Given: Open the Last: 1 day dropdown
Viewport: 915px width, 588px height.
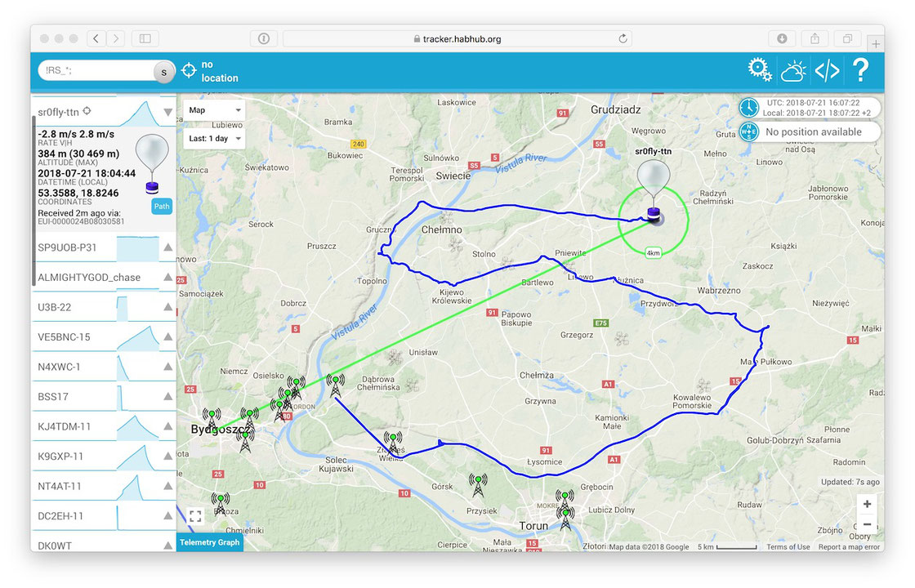Looking at the screenshot, I should click(x=214, y=138).
